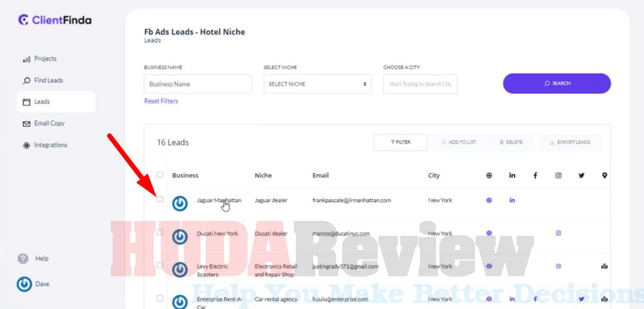Viewport: 644px width, 309px height.
Task: Tick the Enterprise Rent-A-Car row checkbox
Action: point(160,298)
